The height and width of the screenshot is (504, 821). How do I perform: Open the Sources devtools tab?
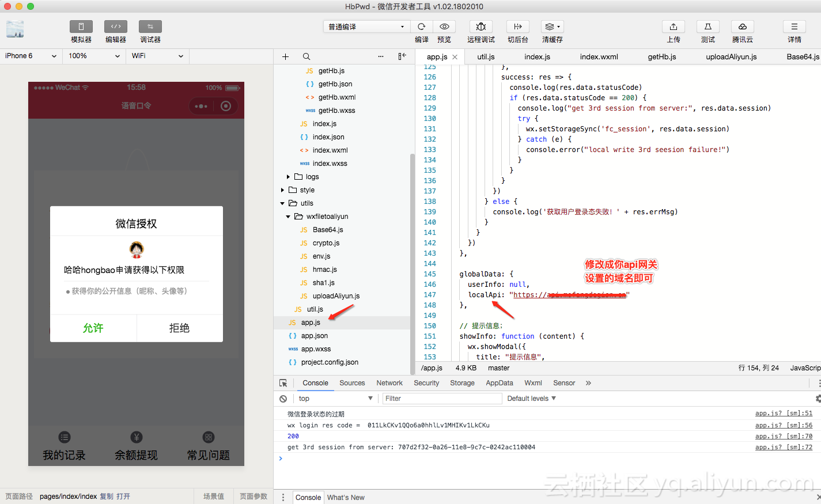click(x=352, y=383)
